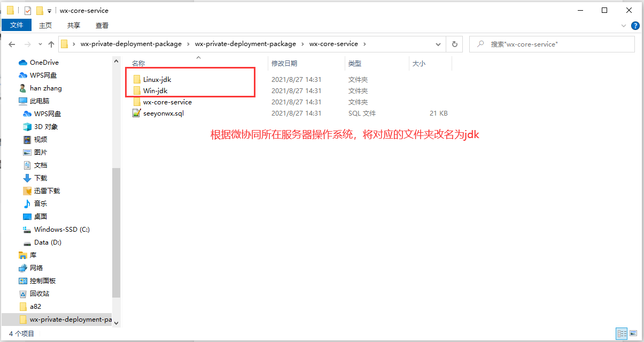Open 控制面板 in navigation pane
This screenshot has height=342, width=644.
(x=43, y=280)
